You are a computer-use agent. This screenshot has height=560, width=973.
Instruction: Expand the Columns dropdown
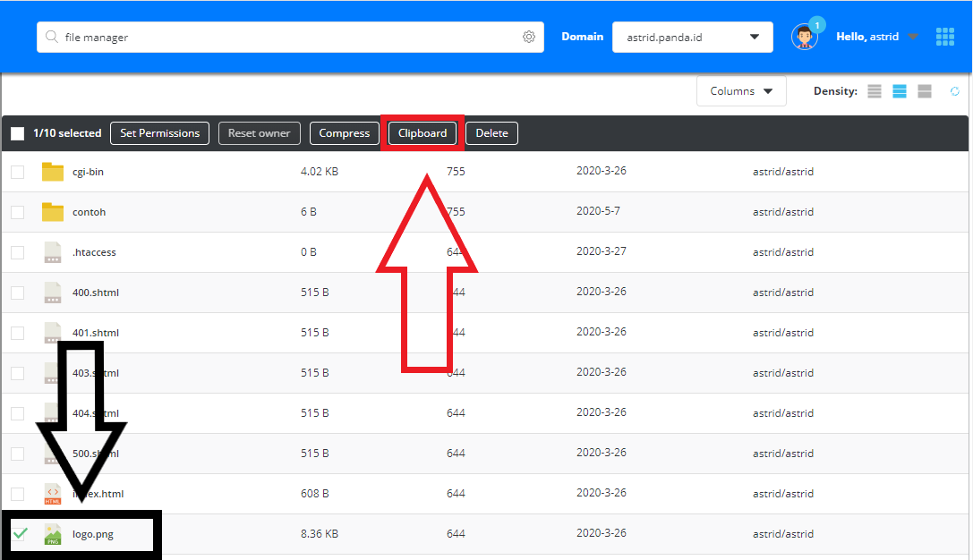tap(741, 90)
